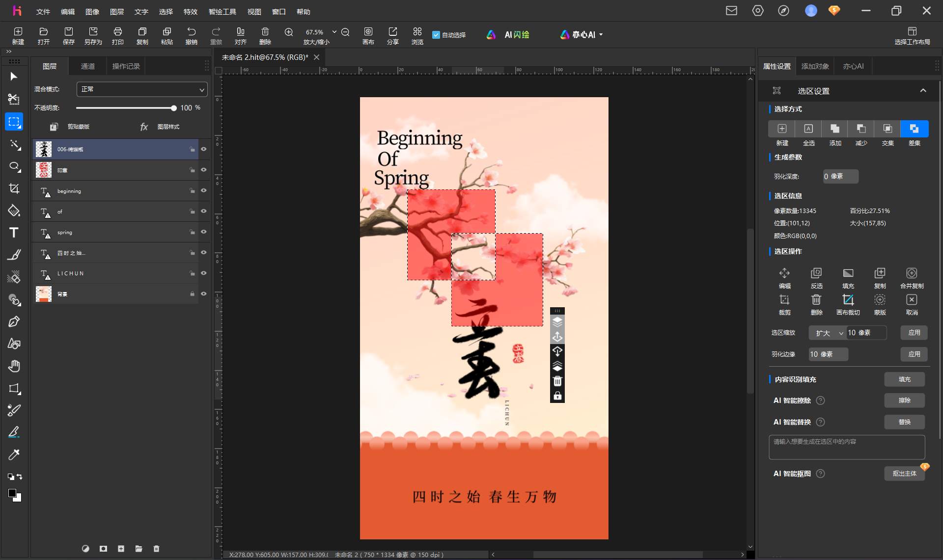This screenshot has height=560, width=943.
Task: Switch to the 通道 channels tab
Action: [x=88, y=66]
